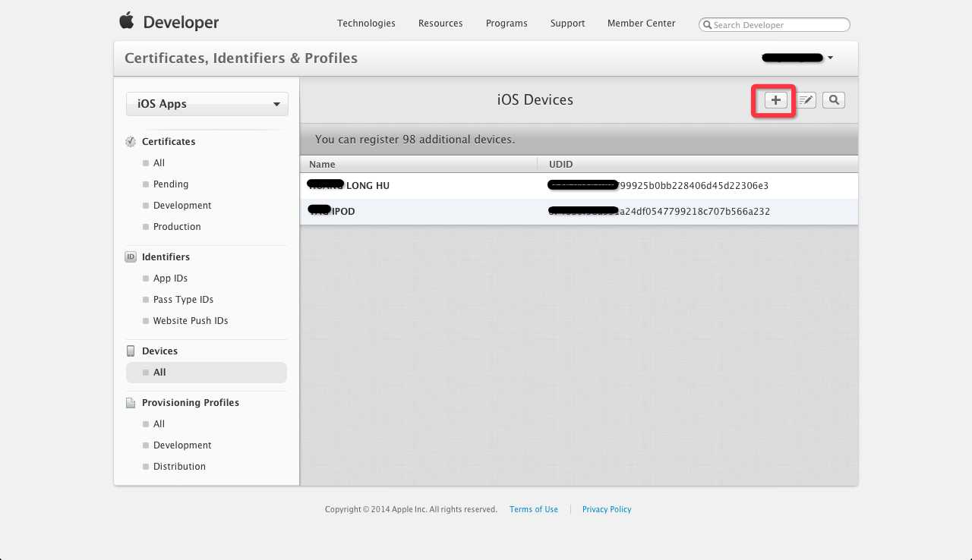
Task: Open Support in the top navigation
Action: coord(567,24)
